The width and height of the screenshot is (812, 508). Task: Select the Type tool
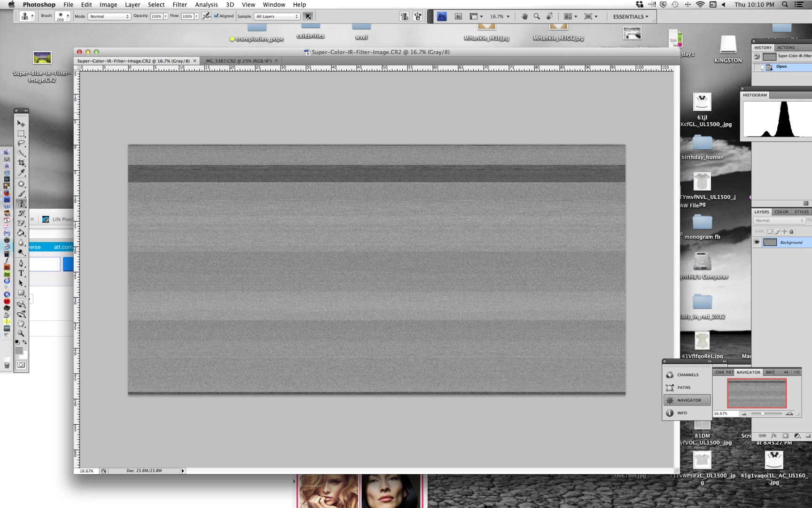(x=21, y=273)
